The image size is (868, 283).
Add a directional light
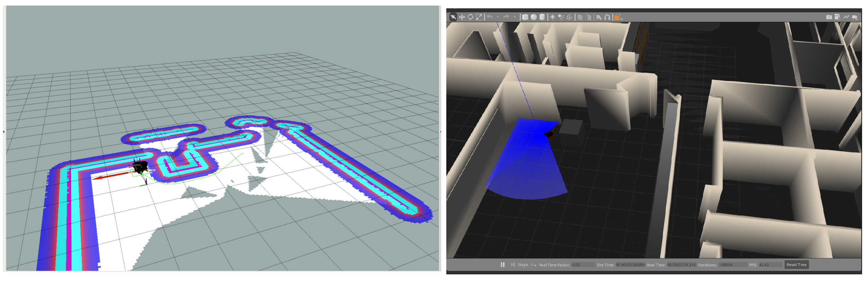(x=569, y=17)
